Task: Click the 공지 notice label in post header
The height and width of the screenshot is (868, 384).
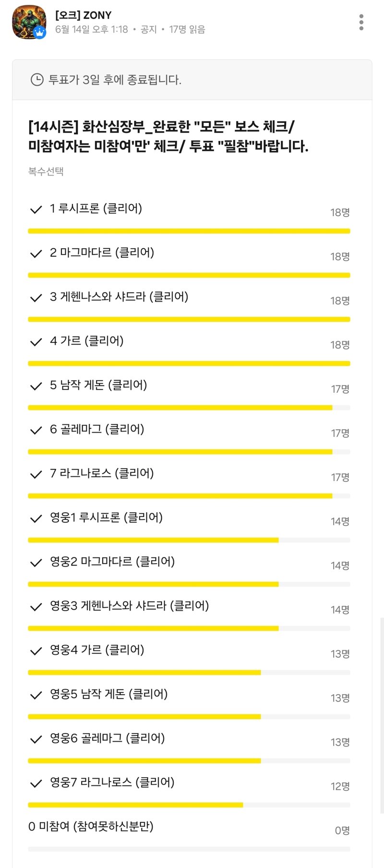Action: tap(149, 30)
